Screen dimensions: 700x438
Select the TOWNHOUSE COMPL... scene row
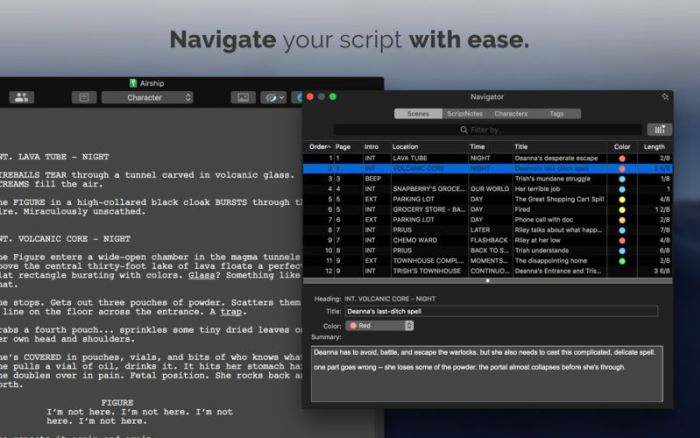click(488, 261)
